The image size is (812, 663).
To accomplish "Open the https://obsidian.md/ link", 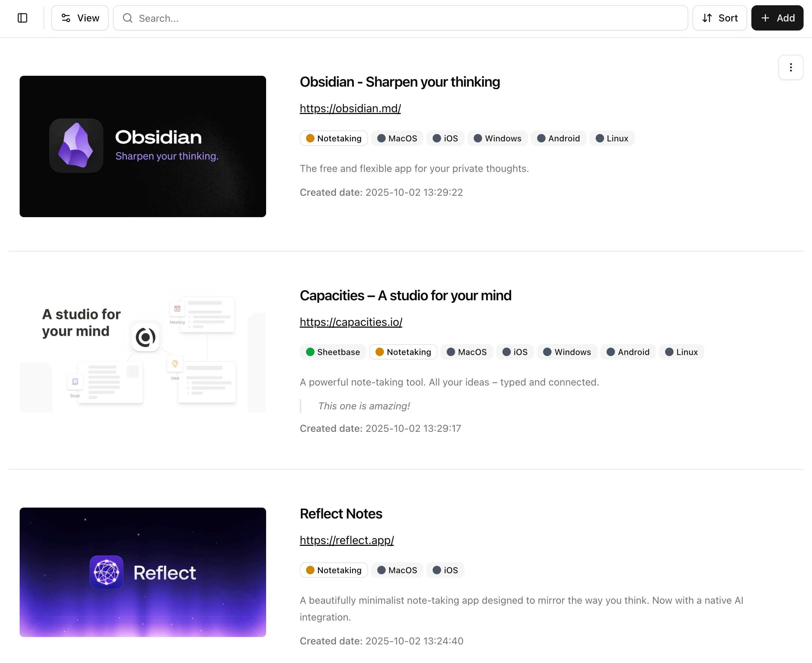I will point(350,108).
